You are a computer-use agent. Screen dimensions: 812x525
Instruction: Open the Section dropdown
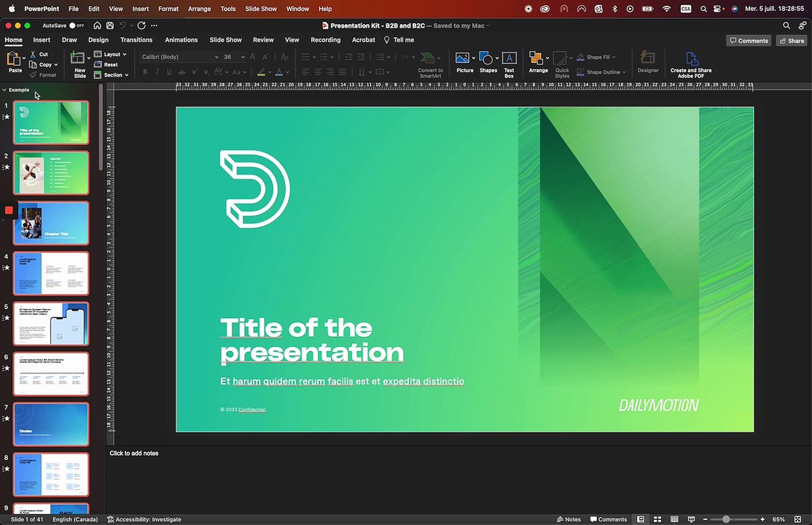tap(111, 75)
